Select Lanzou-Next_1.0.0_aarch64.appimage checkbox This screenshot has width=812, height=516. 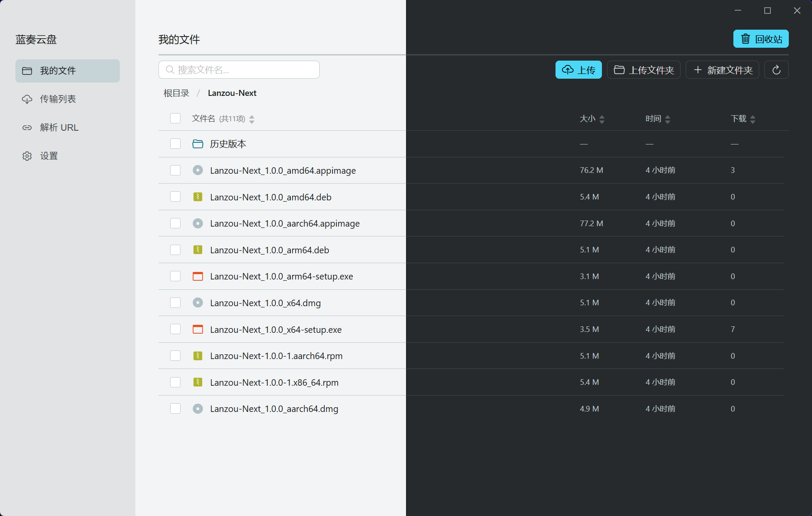[x=175, y=223]
